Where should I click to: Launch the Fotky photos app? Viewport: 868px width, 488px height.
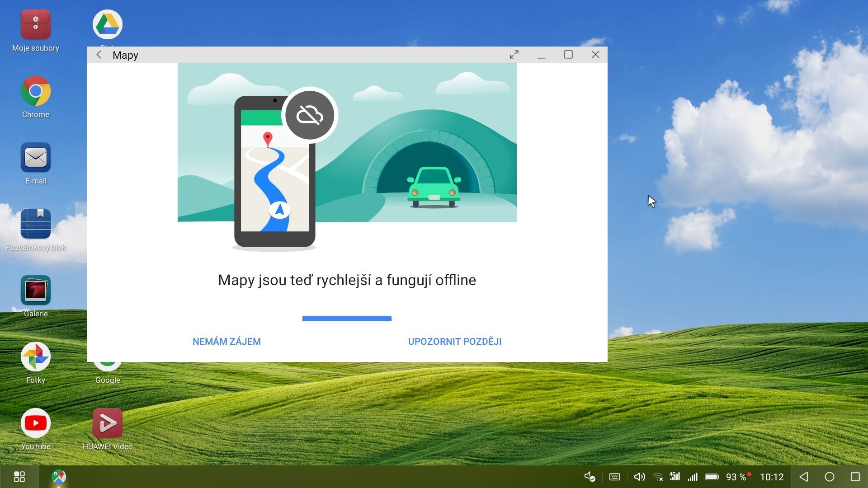click(35, 357)
